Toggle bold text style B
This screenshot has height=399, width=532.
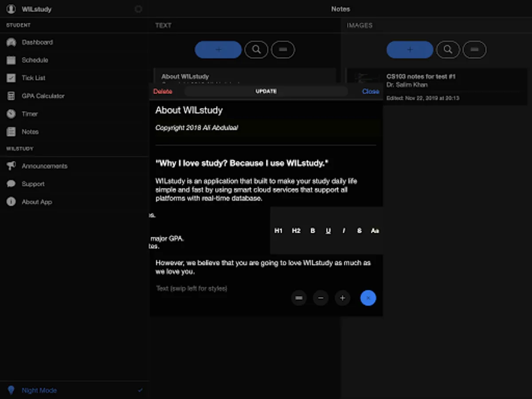click(313, 231)
